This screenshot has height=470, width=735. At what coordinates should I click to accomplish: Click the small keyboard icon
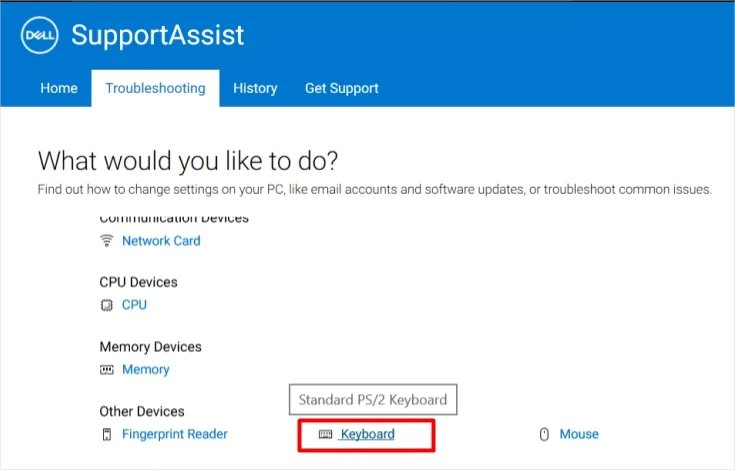coord(325,434)
